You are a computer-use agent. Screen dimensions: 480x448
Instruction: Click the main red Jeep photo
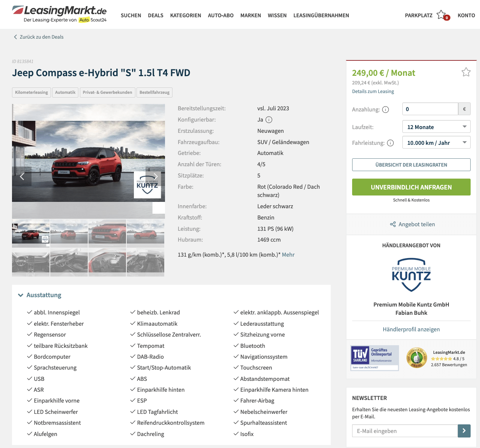[88, 161]
